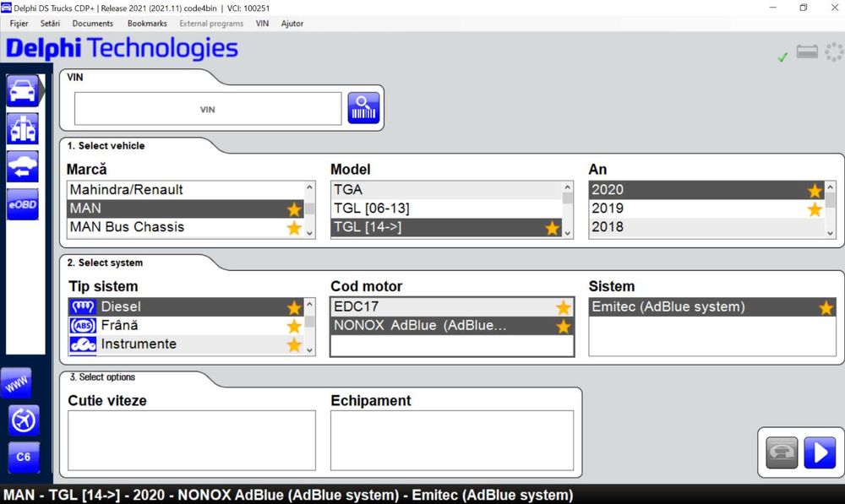Open the Ajutor menu
Screen dimensions: 845x504
[292, 23]
